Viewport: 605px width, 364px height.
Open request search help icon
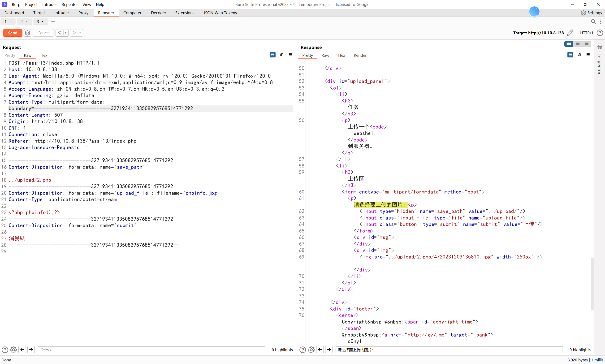pyautogui.click(x=5, y=350)
